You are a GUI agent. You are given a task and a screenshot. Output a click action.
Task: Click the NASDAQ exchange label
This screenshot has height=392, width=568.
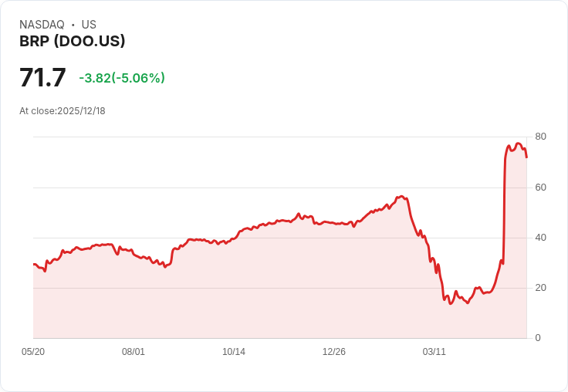[42, 25]
